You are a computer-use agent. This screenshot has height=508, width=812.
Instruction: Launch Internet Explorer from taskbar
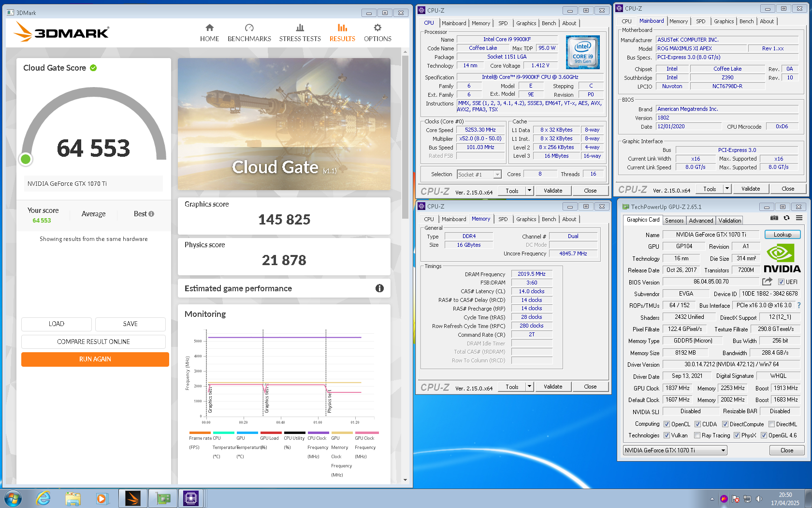pyautogui.click(x=43, y=498)
